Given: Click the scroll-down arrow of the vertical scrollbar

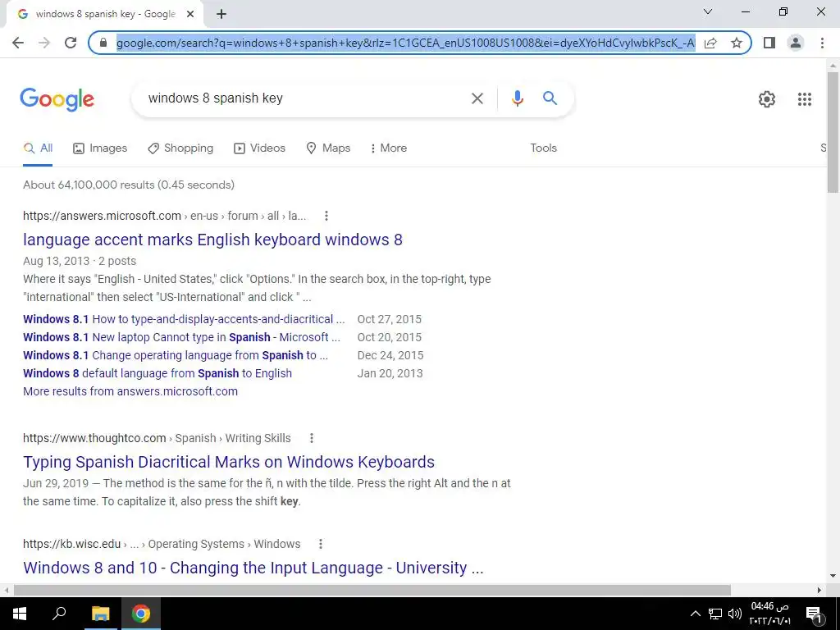Looking at the screenshot, I should tap(833, 576).
